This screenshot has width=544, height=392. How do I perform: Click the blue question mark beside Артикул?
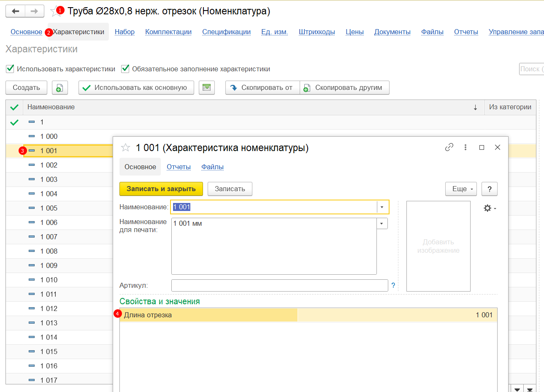pyautogui.click(x=393, y=286)
